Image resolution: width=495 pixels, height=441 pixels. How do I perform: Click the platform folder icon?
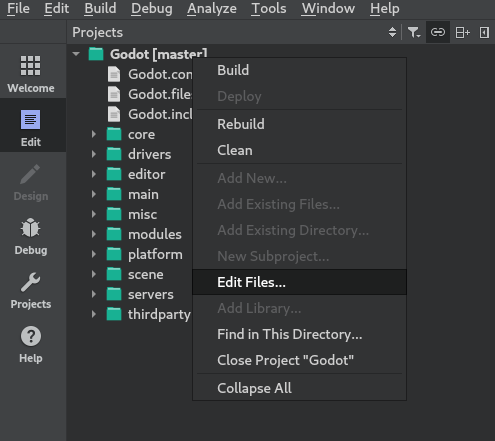point(114,254)
